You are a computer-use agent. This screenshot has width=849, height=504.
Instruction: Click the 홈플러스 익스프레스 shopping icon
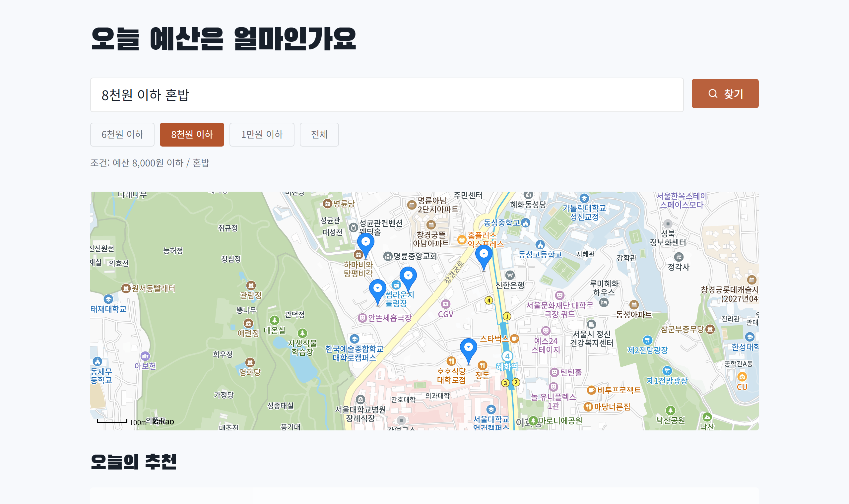pyautogui.click(x=462, y=240)
